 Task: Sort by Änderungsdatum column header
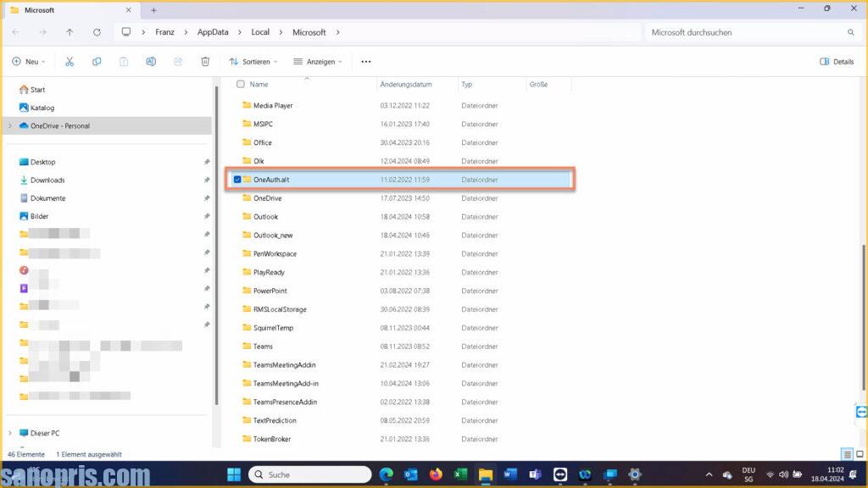pyautogui.click(x=406, y=84)
